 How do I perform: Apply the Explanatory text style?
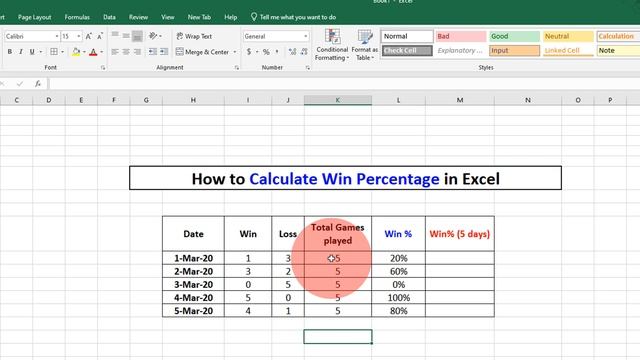[461, 51]
